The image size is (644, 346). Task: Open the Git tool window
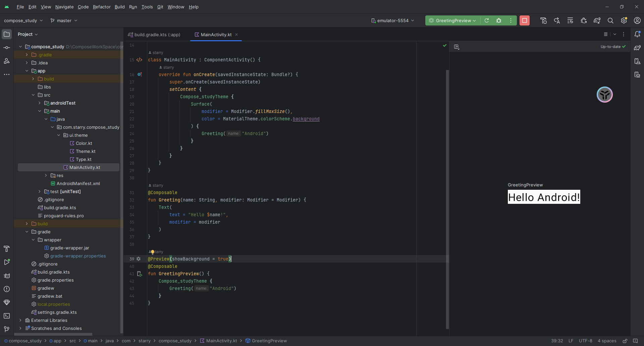pos(7,329)
